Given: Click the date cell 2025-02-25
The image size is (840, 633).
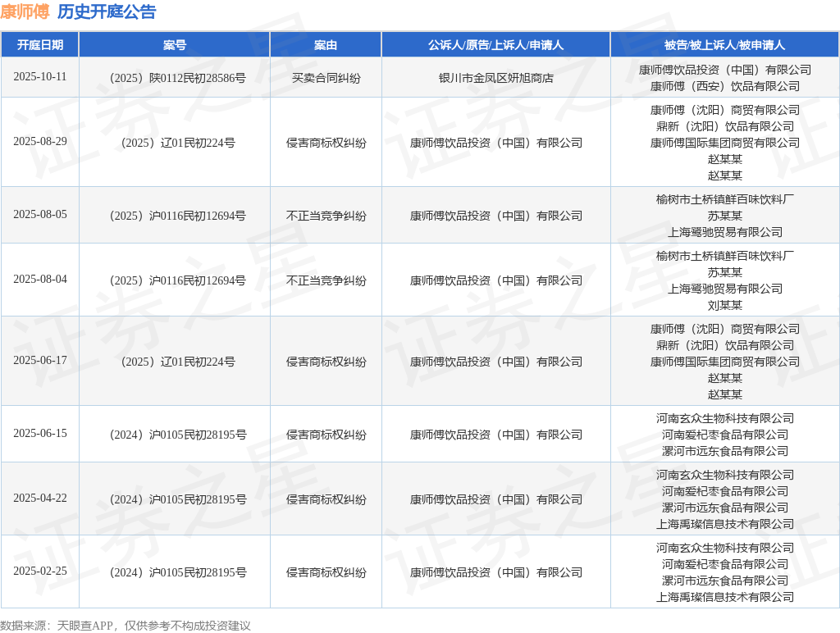Looking at the screenshot, I should tap(40, 571).
